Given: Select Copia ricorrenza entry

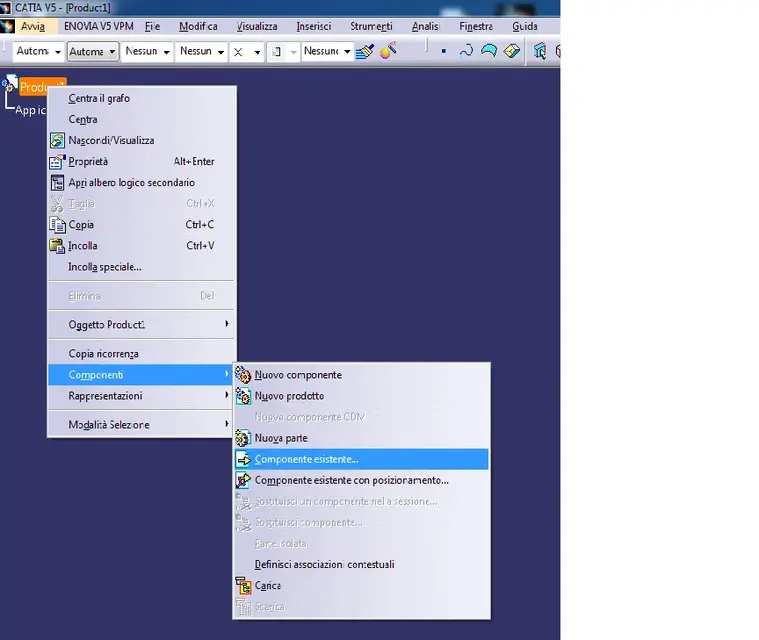Looking at the screenshot, I should (141, 354).
